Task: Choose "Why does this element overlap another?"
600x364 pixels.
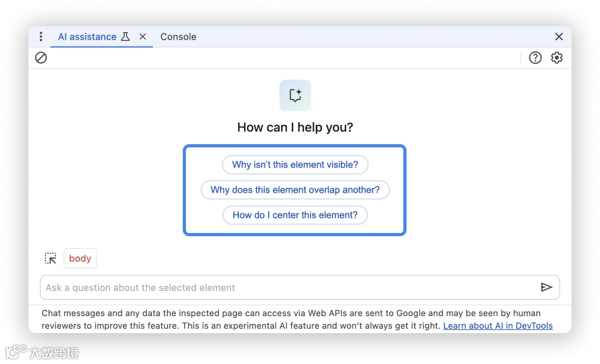Action: pyautogui.click(x=295, y=190)
